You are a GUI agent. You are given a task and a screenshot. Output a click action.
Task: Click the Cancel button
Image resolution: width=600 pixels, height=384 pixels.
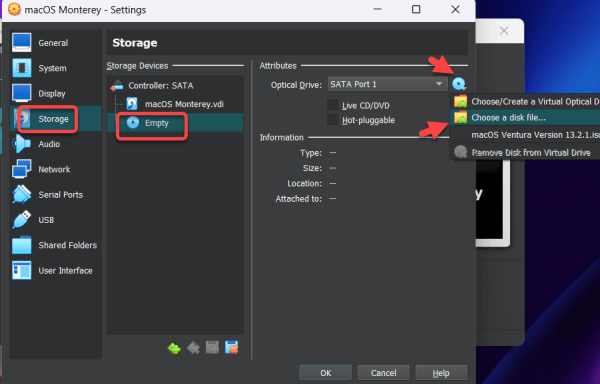tap(383, 373)
